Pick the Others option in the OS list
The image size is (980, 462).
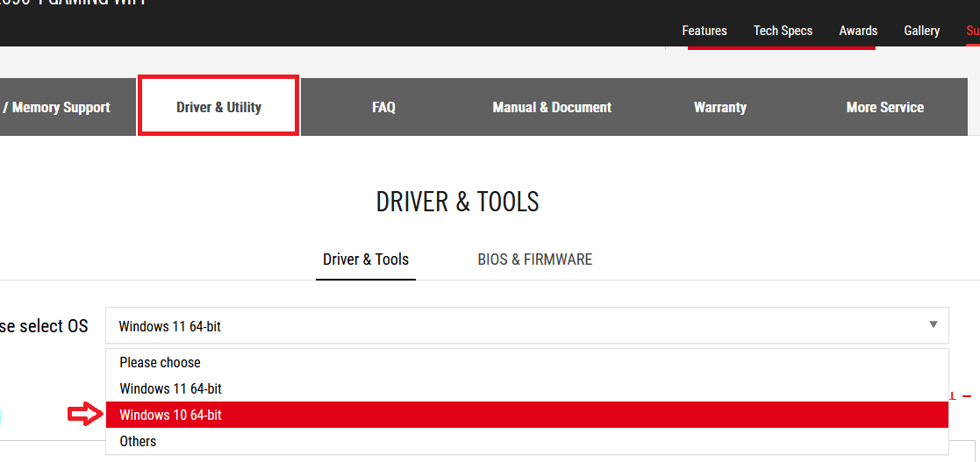(x=526, y=441)
